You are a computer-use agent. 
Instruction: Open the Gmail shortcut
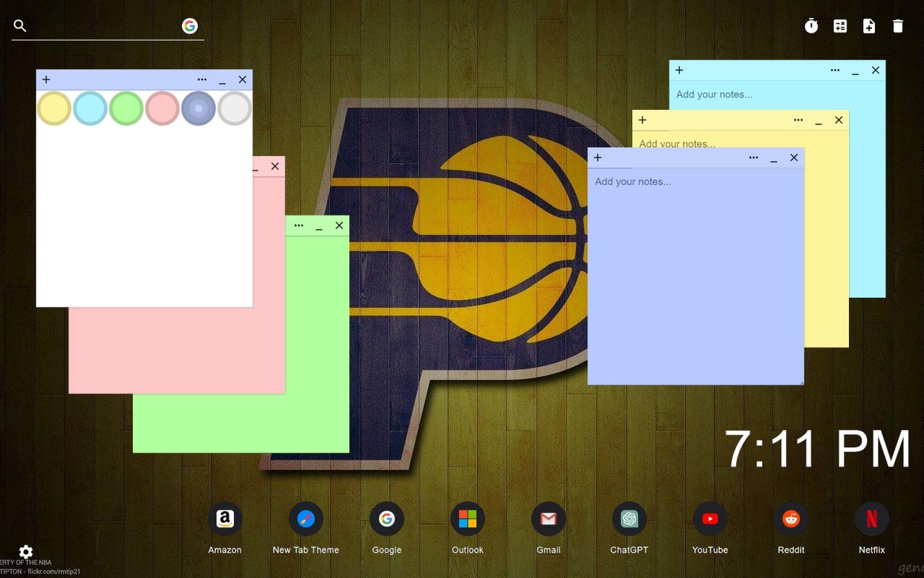click(x=549, y=519)
